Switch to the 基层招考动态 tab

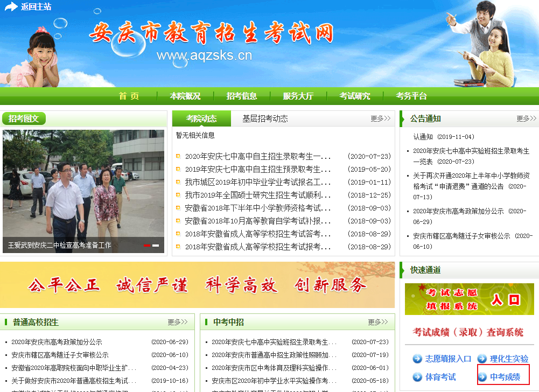tap(265, 118)
